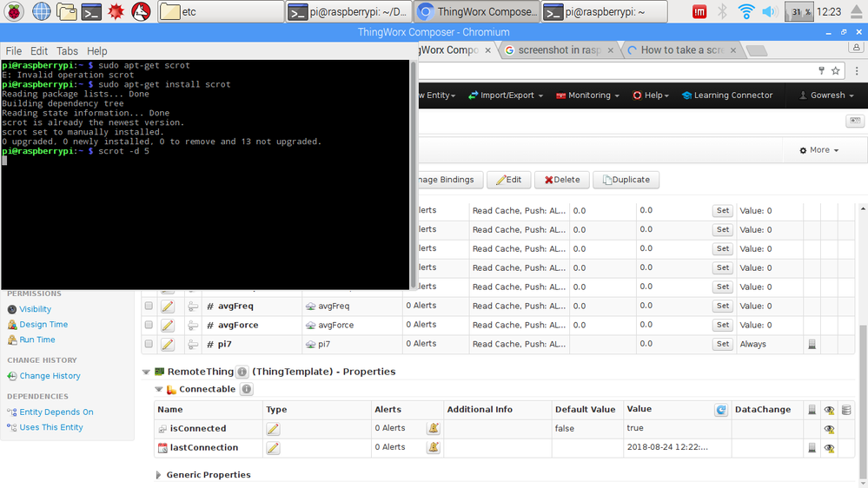This screenshot has width=868, height=488.
Task: Open the More dropdown
Action: (x=819, y=150)
